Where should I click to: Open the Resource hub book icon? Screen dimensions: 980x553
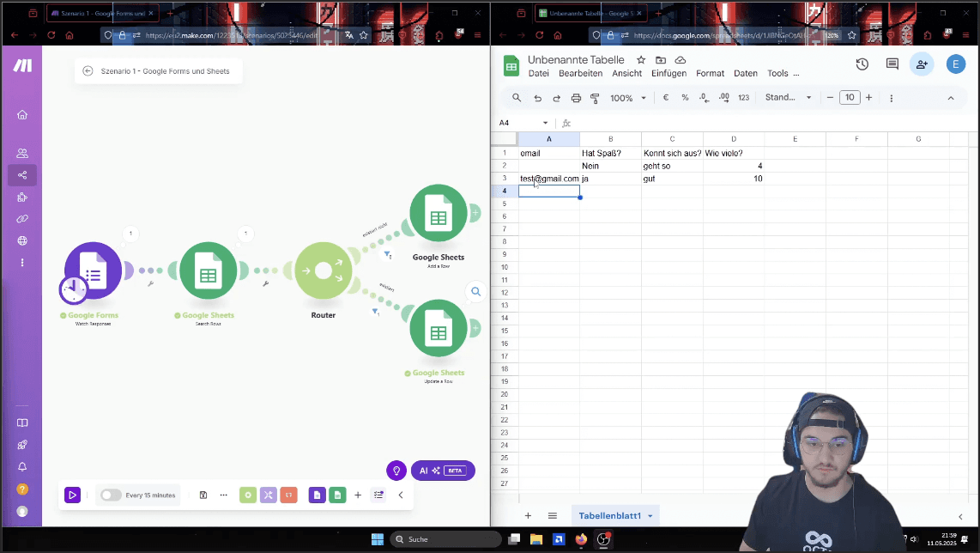click(21, 422)
